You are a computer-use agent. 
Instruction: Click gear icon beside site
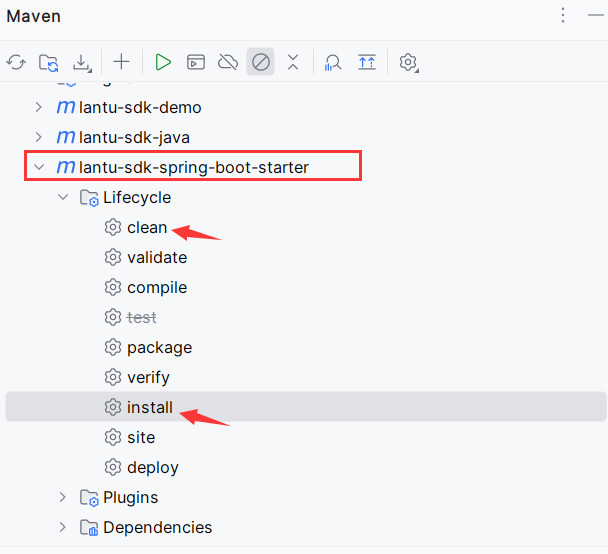click(113, 437)
